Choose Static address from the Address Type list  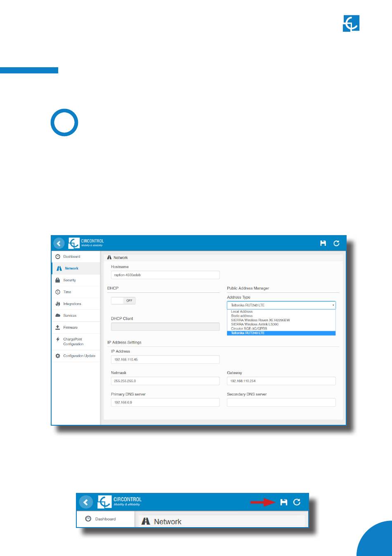tap(281, 316)
